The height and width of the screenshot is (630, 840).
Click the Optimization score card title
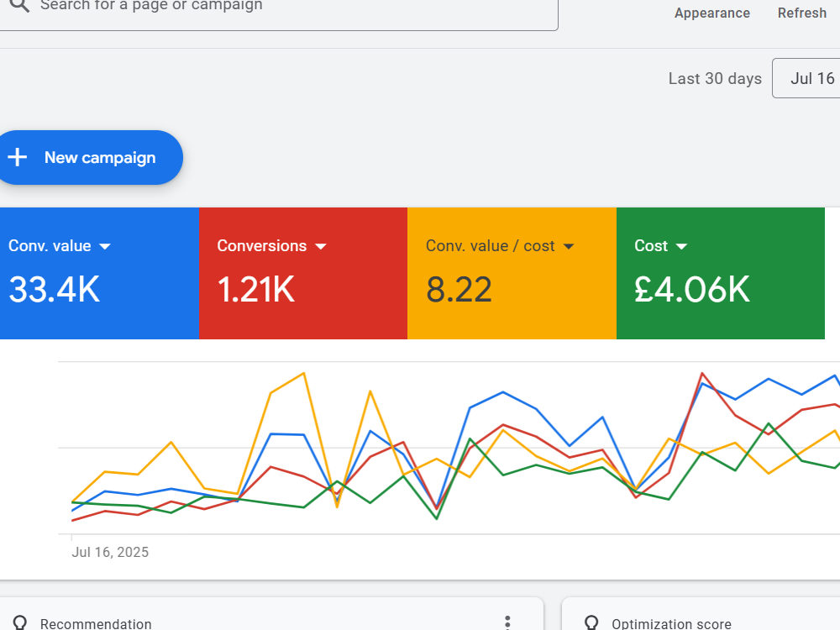671,623
